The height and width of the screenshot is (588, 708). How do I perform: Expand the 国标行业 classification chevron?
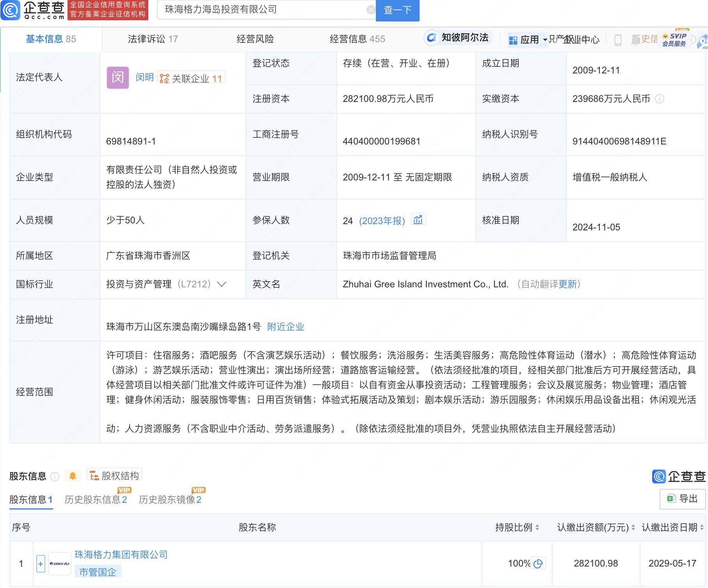pyautogui.click(x=221, y=285)
